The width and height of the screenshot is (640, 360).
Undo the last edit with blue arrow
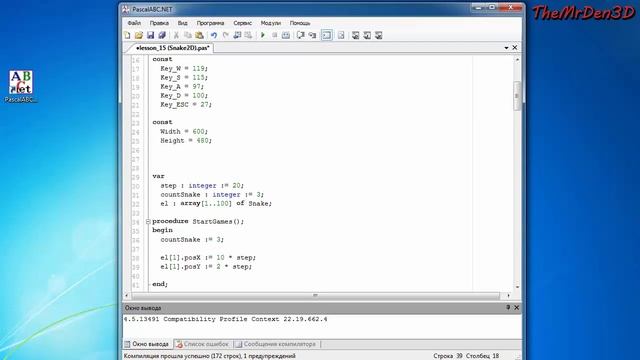(214, 35)
